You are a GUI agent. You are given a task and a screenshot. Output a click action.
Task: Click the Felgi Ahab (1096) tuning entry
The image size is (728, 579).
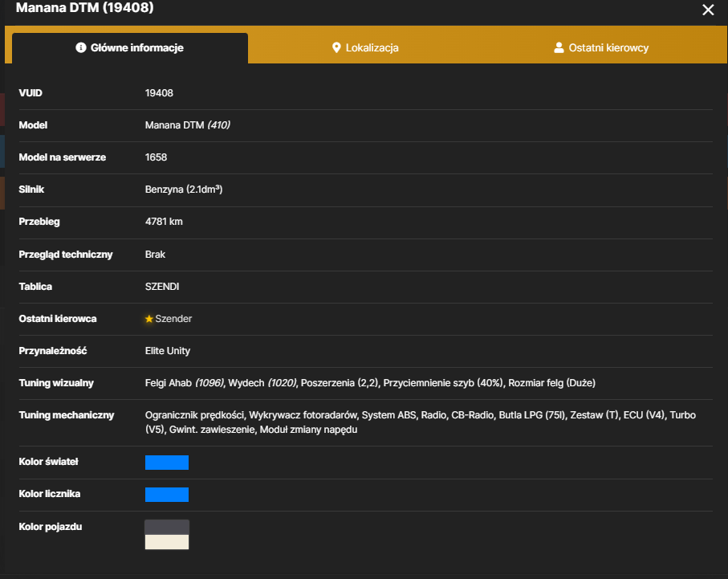(185, 383)
